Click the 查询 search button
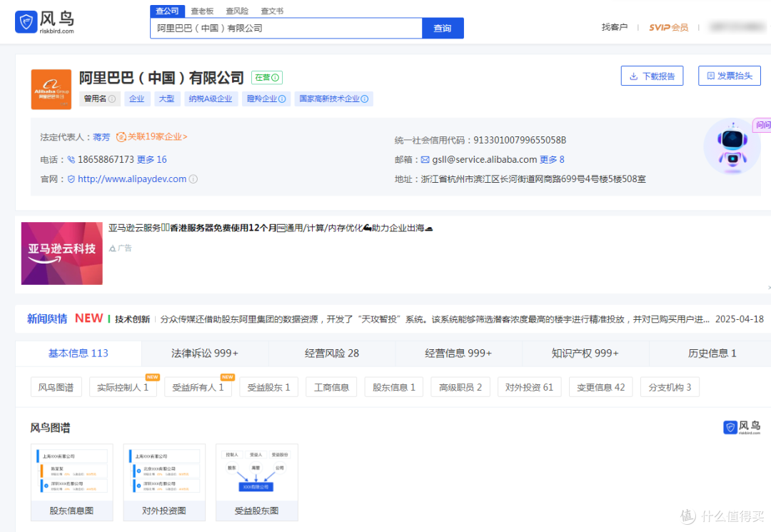This screenshot has width=771, height=532. coord(443,28)
